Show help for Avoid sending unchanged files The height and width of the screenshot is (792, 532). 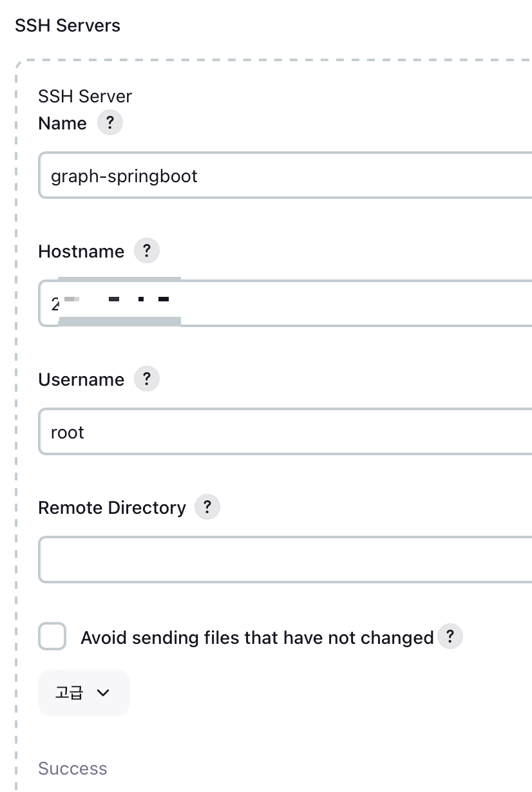pyautogui.click(x=450, y=637)
